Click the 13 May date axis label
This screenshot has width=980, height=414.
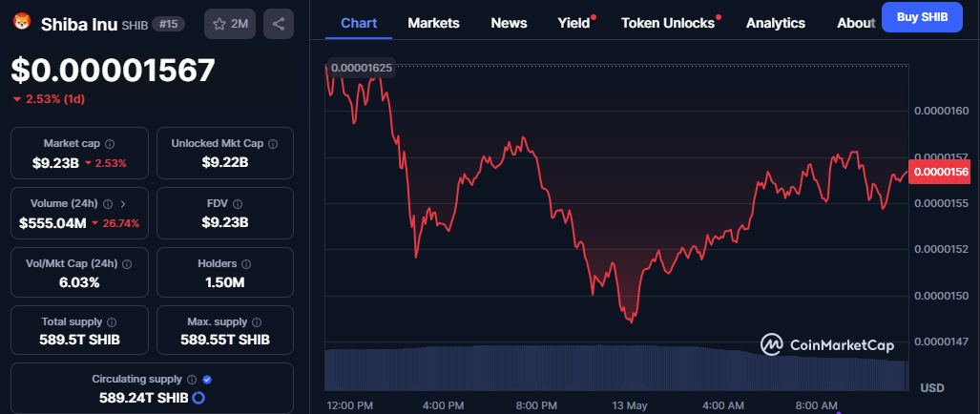click(x=629, y=405)
